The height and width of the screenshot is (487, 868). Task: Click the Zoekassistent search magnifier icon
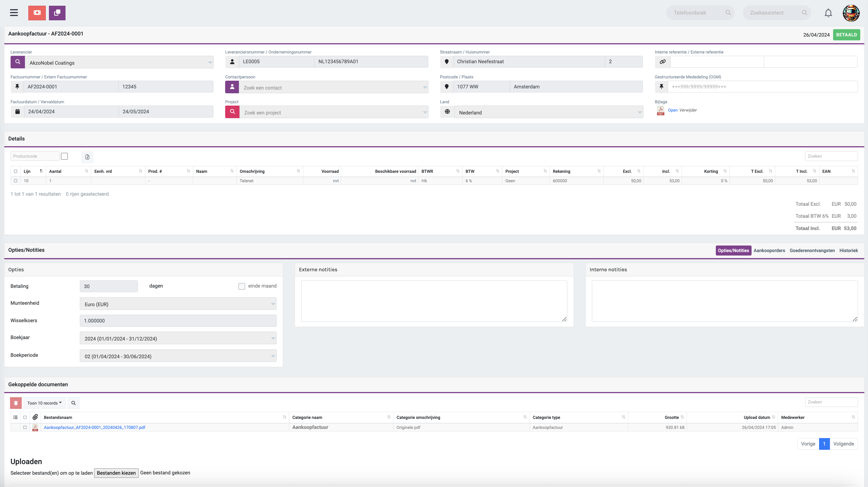coord(804,13)
